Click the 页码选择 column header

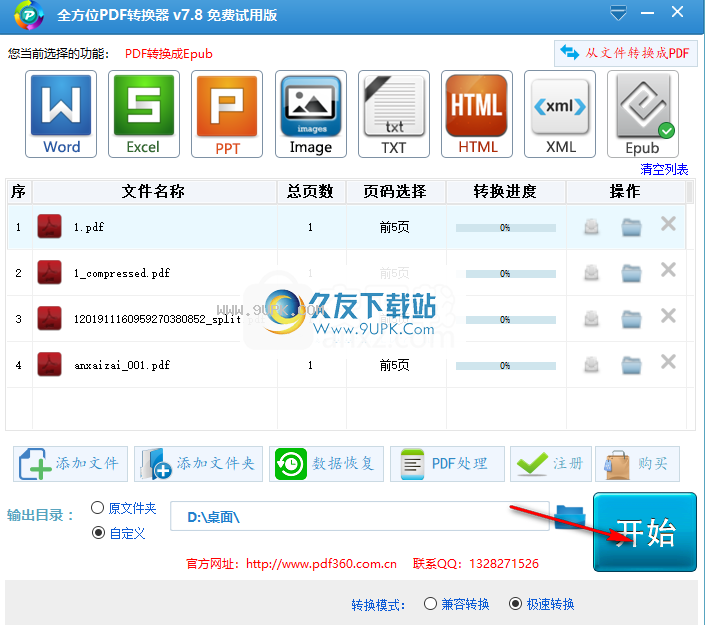click(396, 191)
